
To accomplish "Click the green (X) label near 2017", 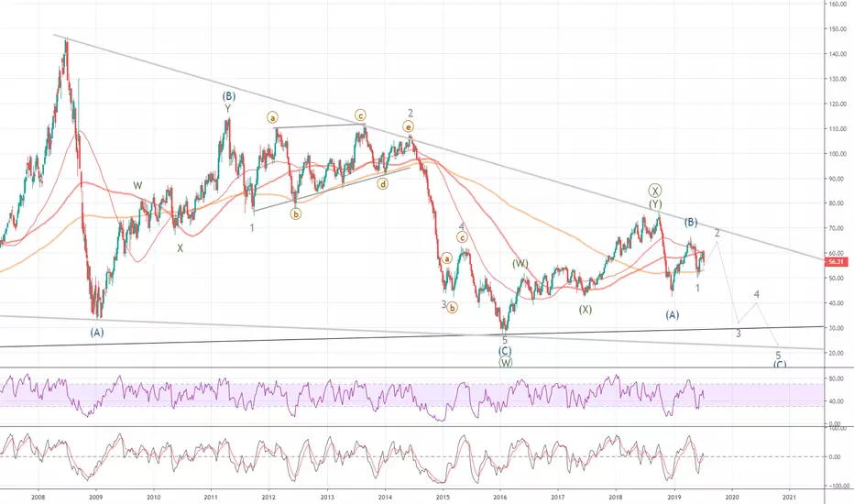I will coord(585,310).
